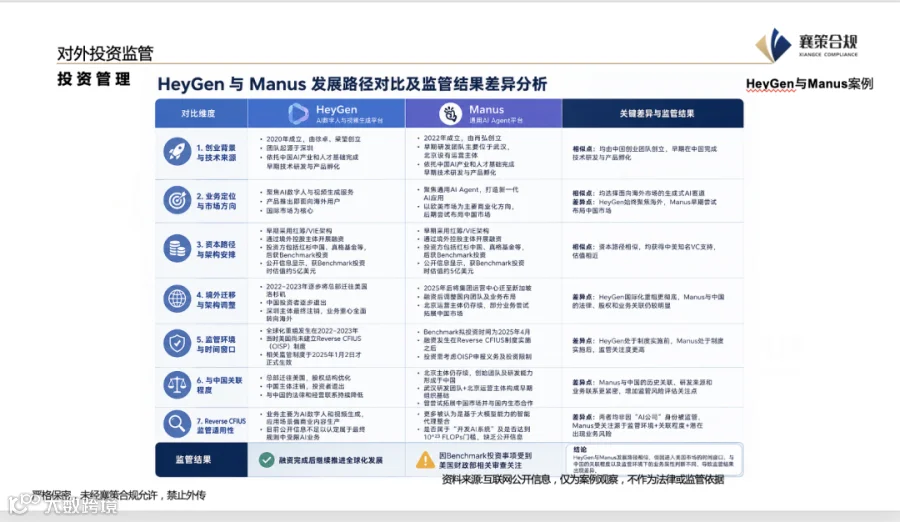Select row label 5. 监管环境与时间窗口
Viewport: 900px width, 522px height.
pos(216,344)
